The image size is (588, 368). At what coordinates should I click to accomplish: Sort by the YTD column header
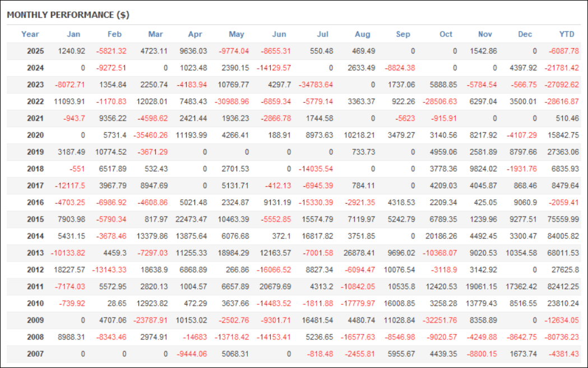click(x=567, y=34)
